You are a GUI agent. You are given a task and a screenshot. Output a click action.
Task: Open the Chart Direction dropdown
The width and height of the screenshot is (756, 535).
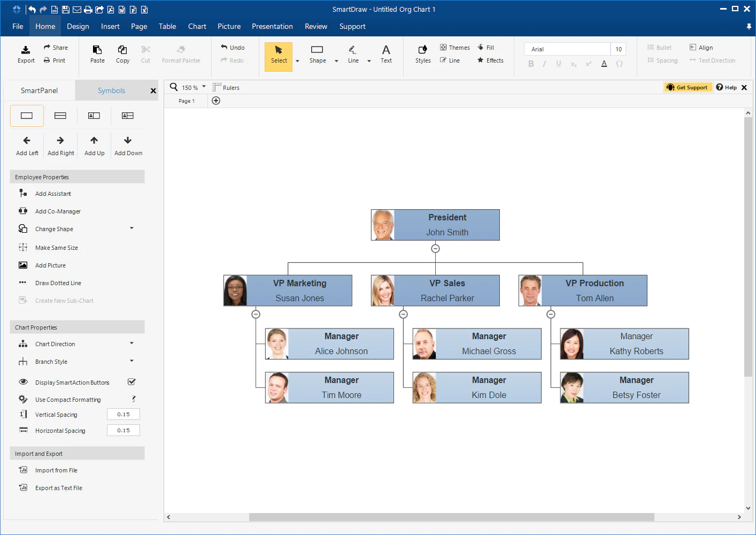coord(132,343)
